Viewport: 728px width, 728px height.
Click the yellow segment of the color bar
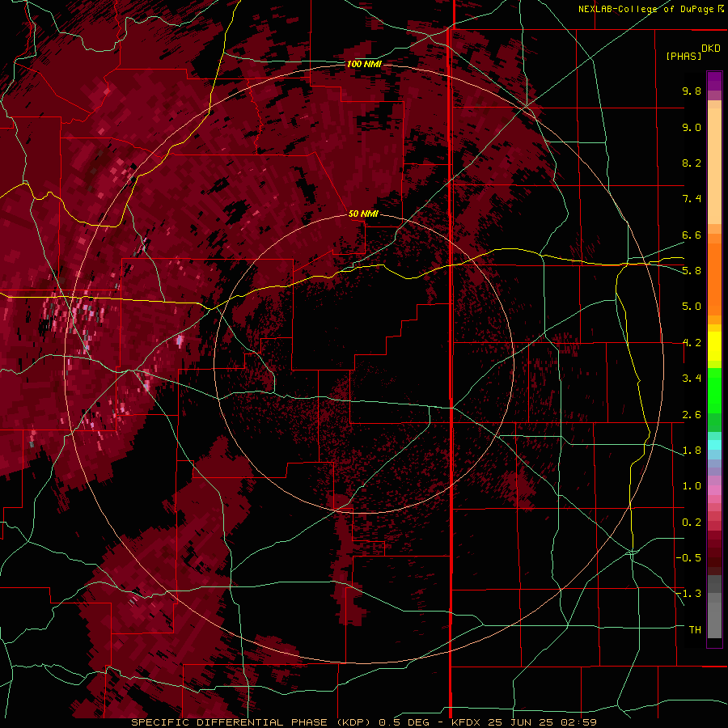click(714, 346)
